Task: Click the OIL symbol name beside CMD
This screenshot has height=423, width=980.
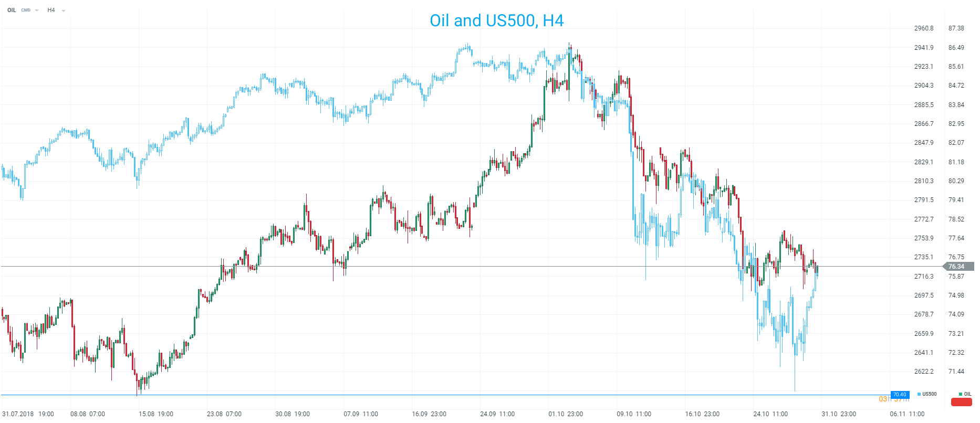Action: 12,10
